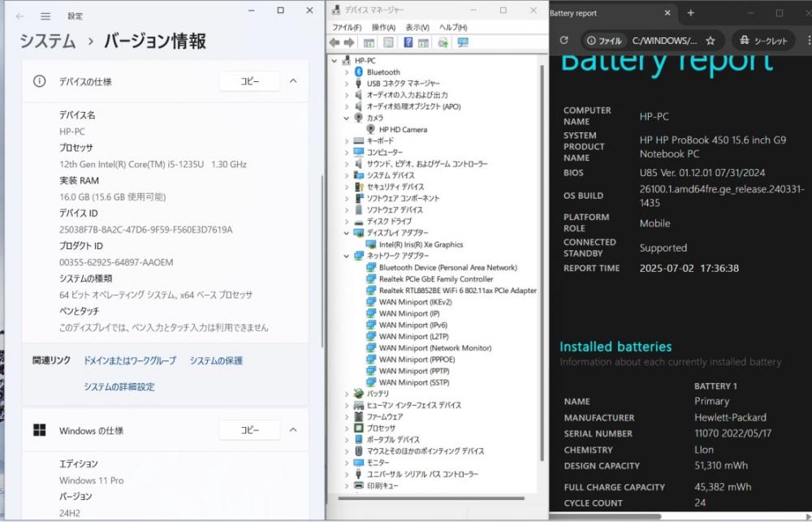Click Device Manager's forward arrow toolbar icon
Screen dimensions: 812x522
coord(349,42)
